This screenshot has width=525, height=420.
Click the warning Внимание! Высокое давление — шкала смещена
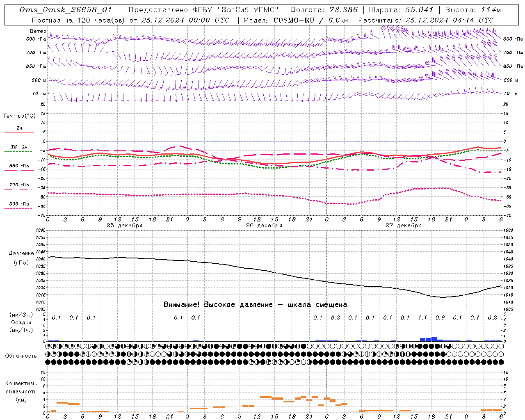point(255,305)
